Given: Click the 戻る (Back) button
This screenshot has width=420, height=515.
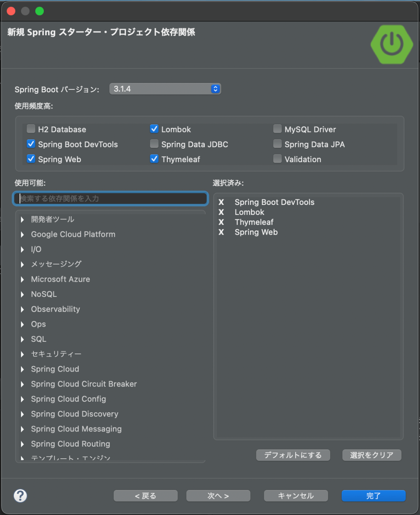Looking at the screenshot, I should (146, 496).
